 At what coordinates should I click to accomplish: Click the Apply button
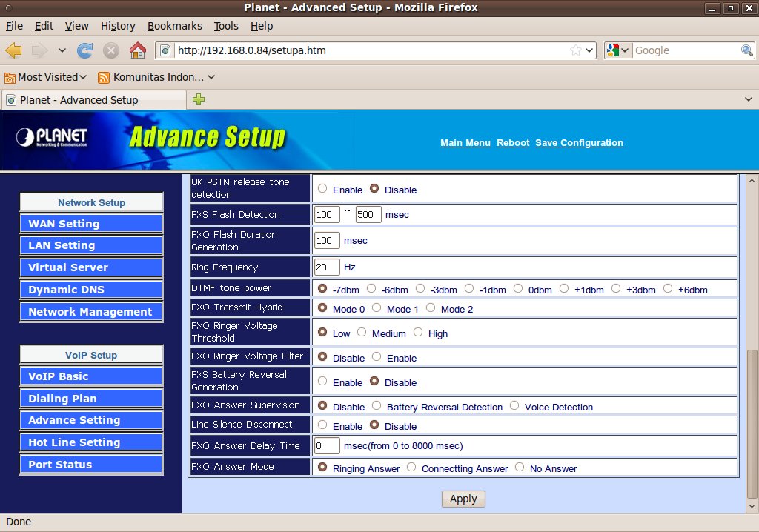[463, 499]
